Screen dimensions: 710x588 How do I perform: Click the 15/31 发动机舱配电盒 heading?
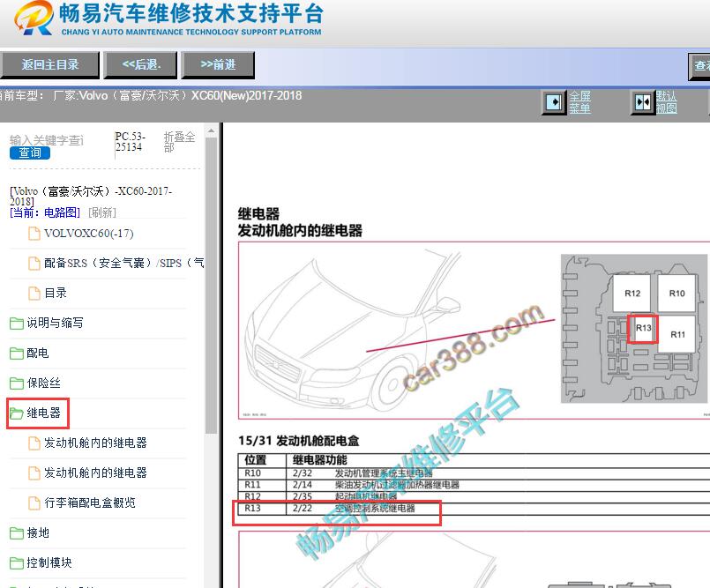point(299,441)
